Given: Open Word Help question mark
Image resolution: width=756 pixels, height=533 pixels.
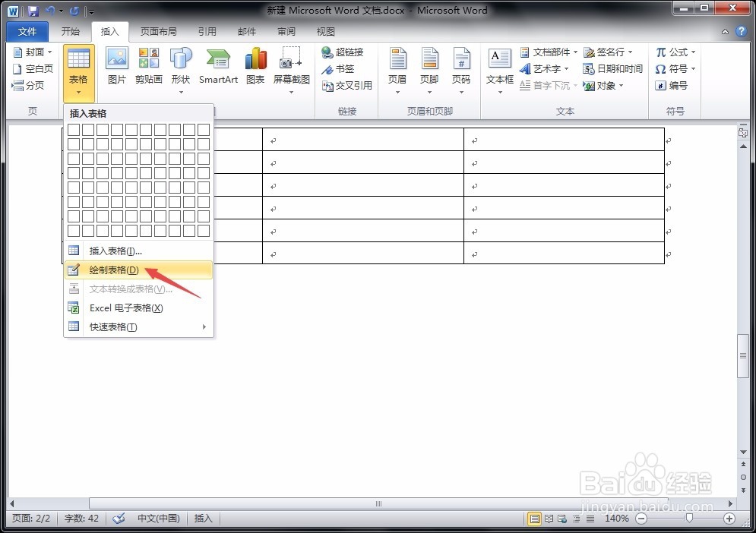Looking at the screenshot, I should (x=741, y=31).
